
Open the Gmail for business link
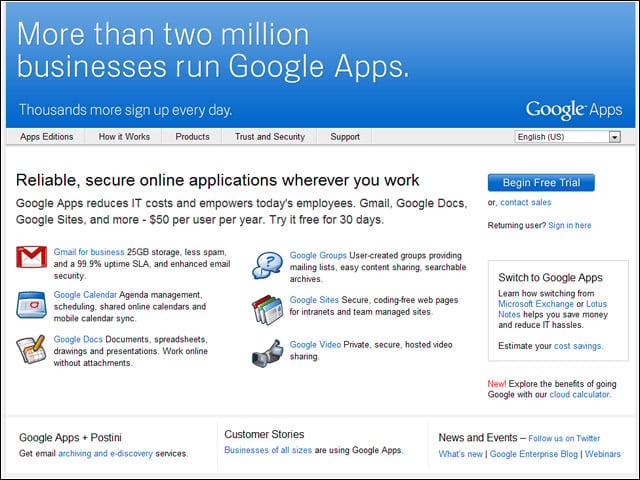coord(89,252)
